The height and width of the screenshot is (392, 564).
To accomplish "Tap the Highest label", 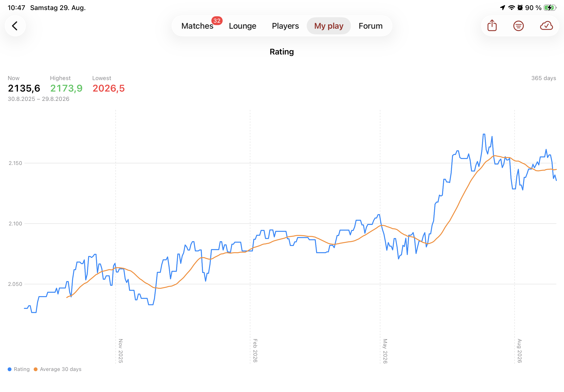I will click(x=60, y=78).
